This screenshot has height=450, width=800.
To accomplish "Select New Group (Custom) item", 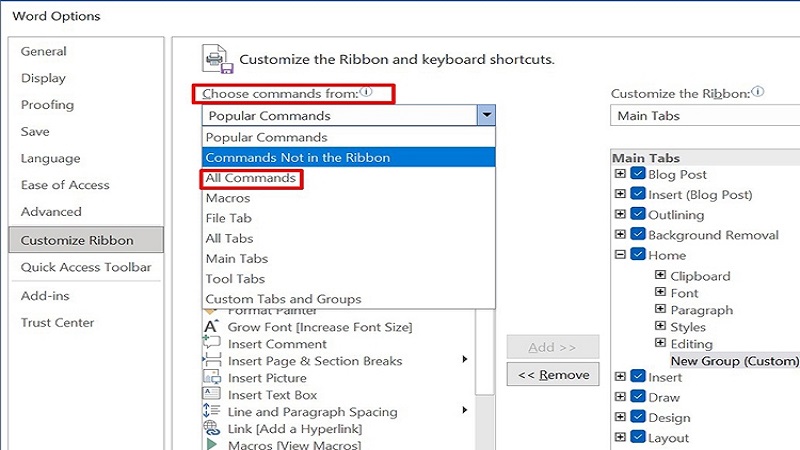I will (x=734, y=361).
